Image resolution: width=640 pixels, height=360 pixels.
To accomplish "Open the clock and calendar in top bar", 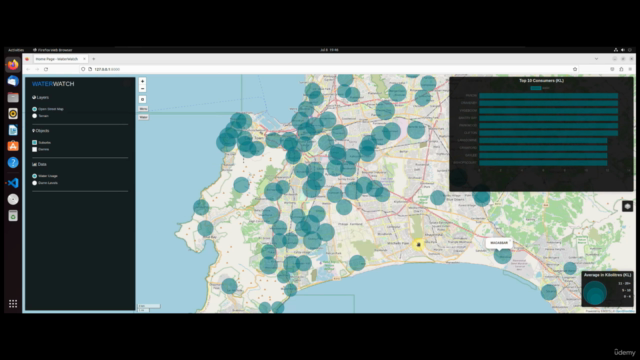I will coord(329,50).
